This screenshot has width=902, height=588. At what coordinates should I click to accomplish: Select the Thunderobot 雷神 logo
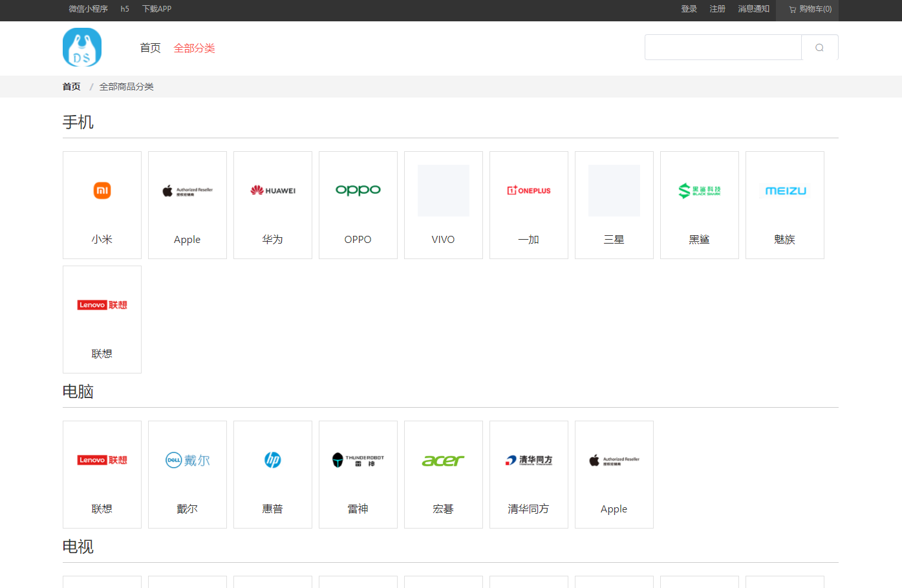tap(358, 460)
